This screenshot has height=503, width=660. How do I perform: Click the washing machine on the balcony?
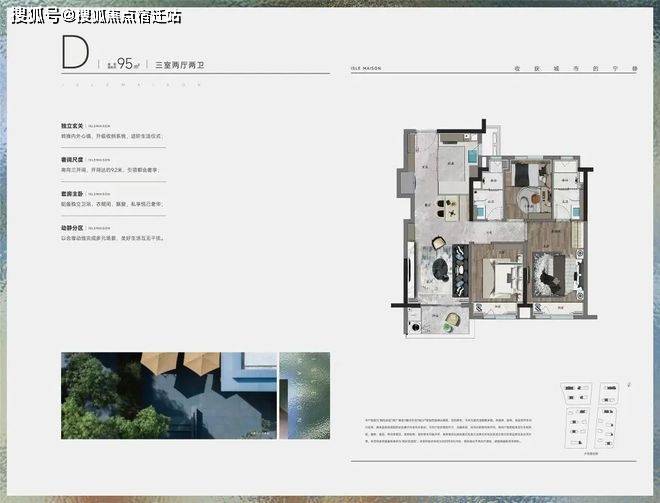[x=415, y=327]
